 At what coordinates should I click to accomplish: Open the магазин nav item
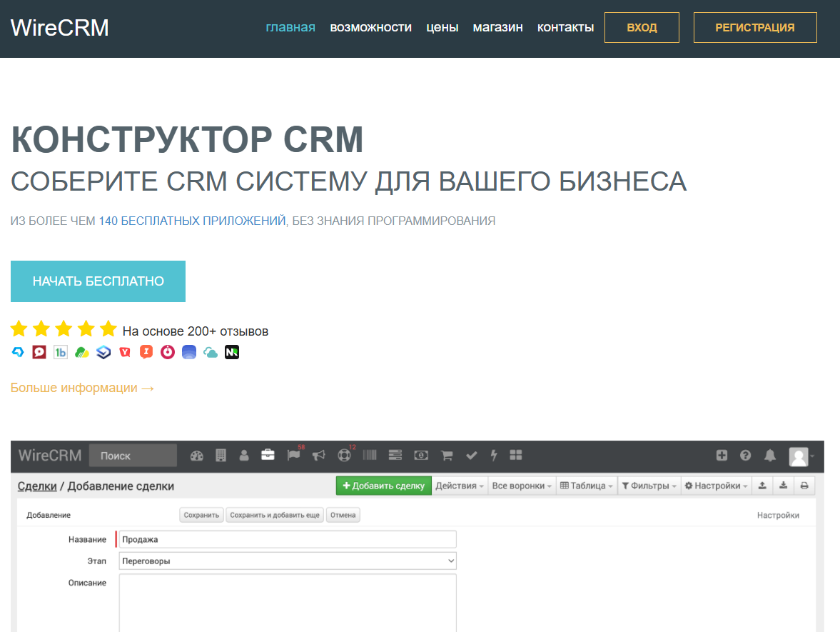[497, 27]
